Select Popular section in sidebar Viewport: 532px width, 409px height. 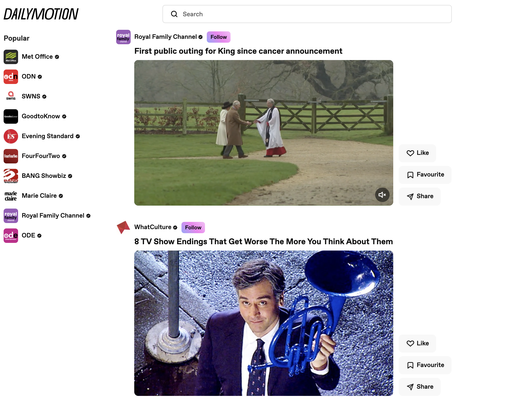[16, 39]
